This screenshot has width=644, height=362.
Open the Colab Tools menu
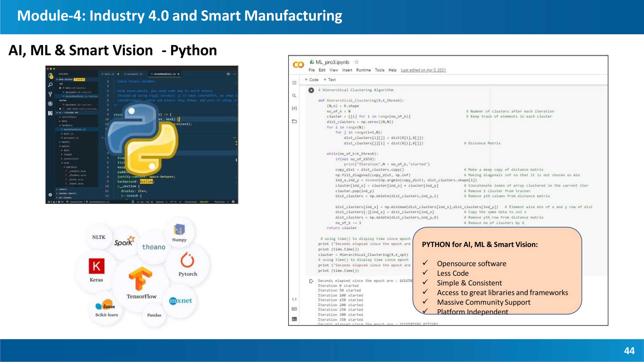tap(380, 70)
